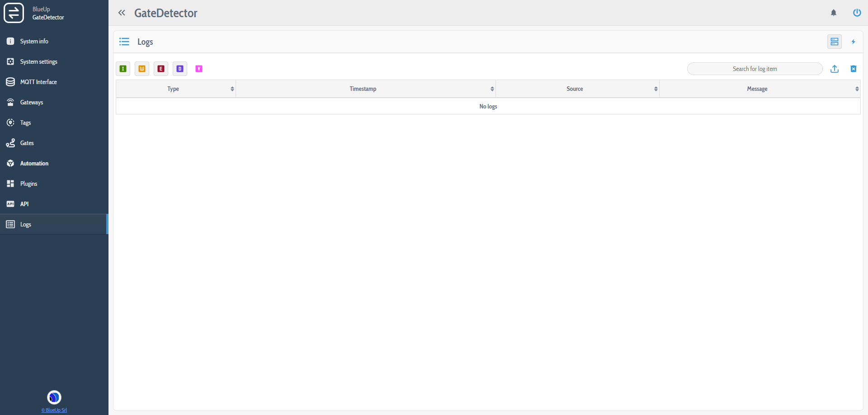868x415 pixels.
Task: Enable the pink Verbose log filter
Action: (x=199, y=69)
